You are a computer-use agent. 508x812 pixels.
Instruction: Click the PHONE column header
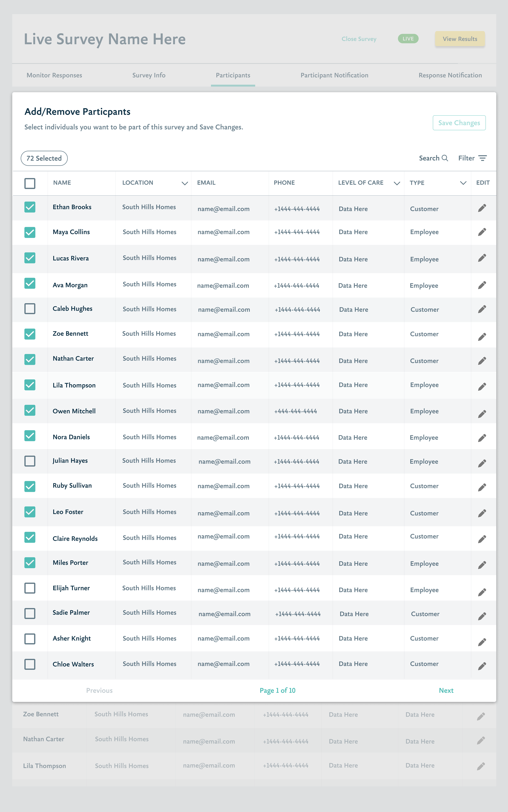coord(284,183)
